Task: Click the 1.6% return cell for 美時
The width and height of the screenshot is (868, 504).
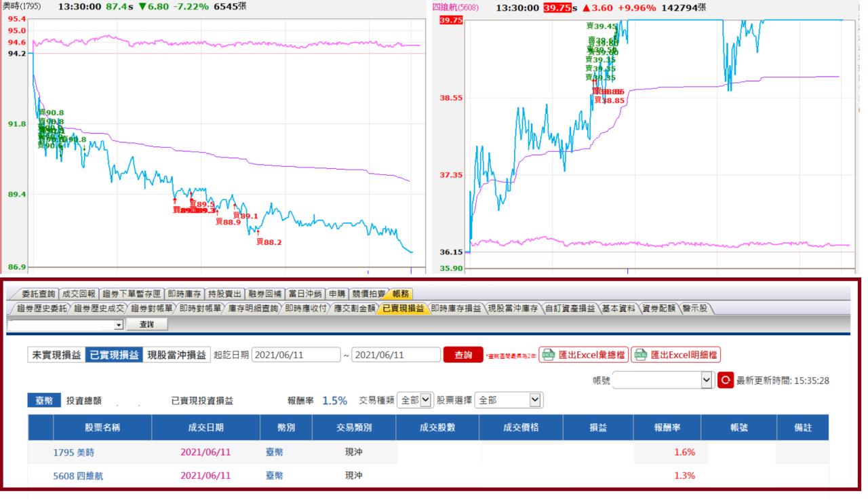Action: [x=684, y=452]
